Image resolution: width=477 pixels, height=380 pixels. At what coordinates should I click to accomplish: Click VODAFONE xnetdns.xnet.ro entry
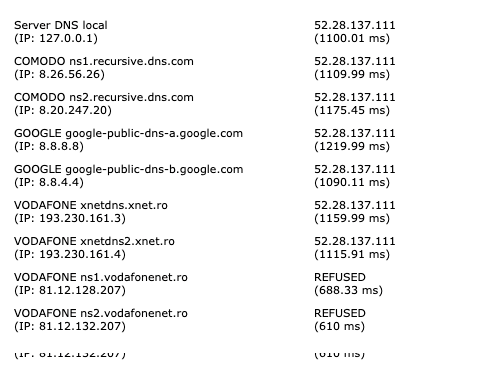pos(91,205)
